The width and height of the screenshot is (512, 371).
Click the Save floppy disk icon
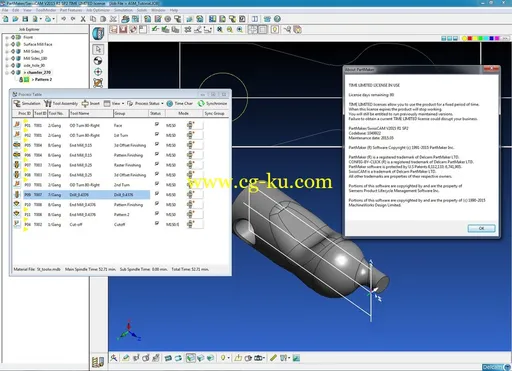tap(25, 19)
